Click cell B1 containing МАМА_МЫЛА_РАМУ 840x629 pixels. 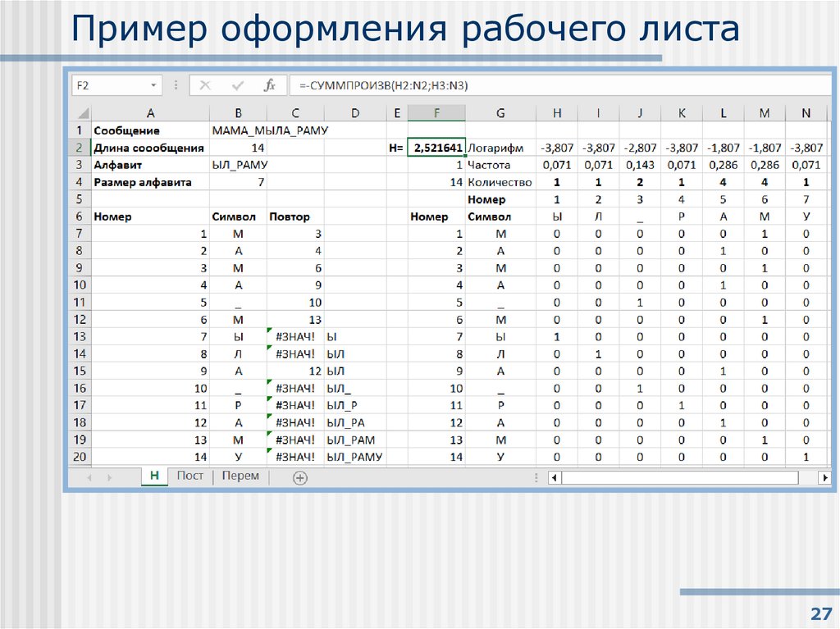coord(237,130)
